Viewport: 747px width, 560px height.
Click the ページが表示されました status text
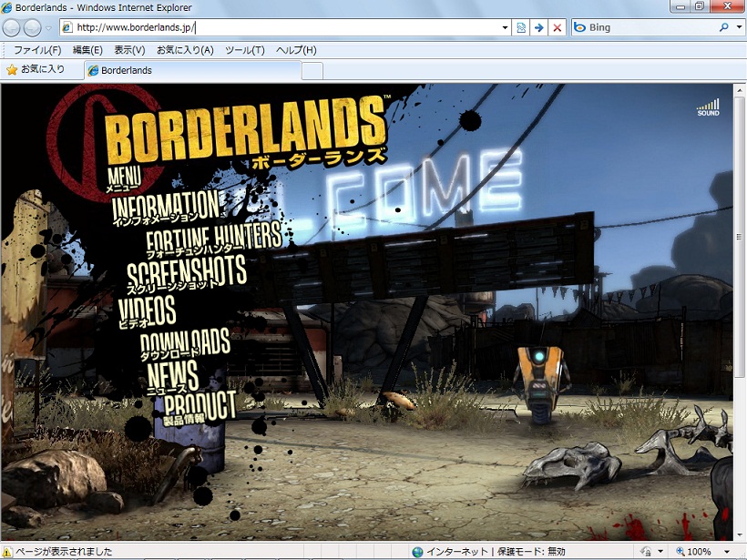[65, 552]
